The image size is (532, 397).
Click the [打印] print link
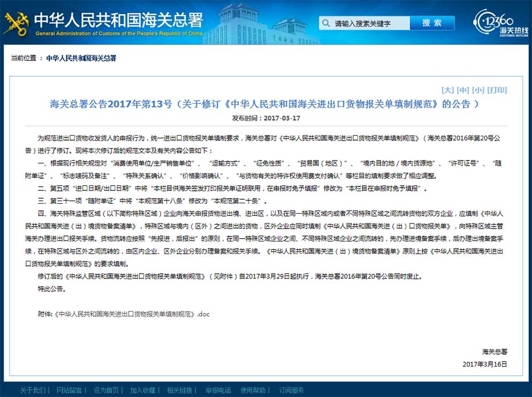point(498,90)
